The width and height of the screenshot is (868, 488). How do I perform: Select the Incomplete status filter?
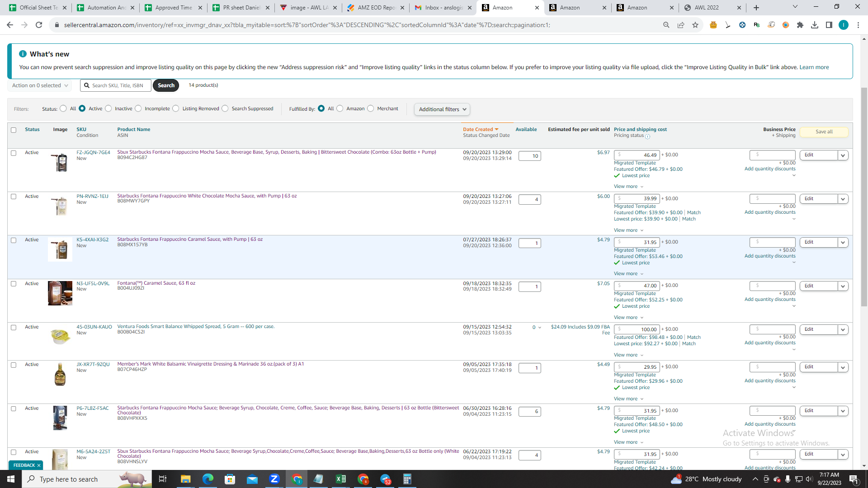click(138, 108)
